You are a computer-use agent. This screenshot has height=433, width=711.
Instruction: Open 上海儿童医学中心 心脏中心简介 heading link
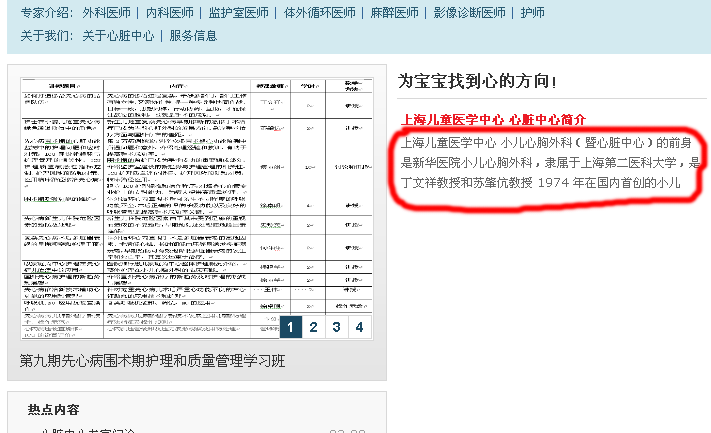[493, 120]
